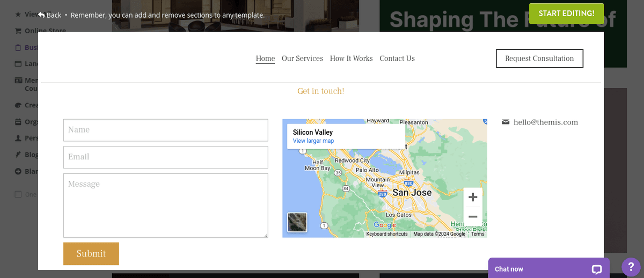644x278 pixels.
Task: Open the purple help question mark
Action: [x=631, y=267]
